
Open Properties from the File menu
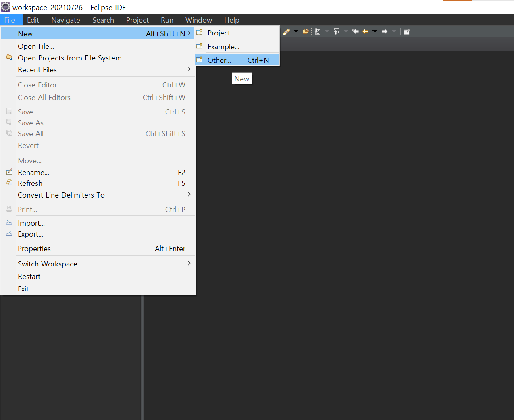coord(98,248)
